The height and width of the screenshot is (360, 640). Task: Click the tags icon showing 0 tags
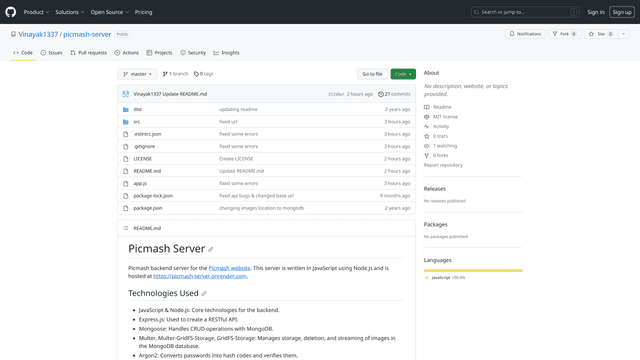(x=196, y=74)
